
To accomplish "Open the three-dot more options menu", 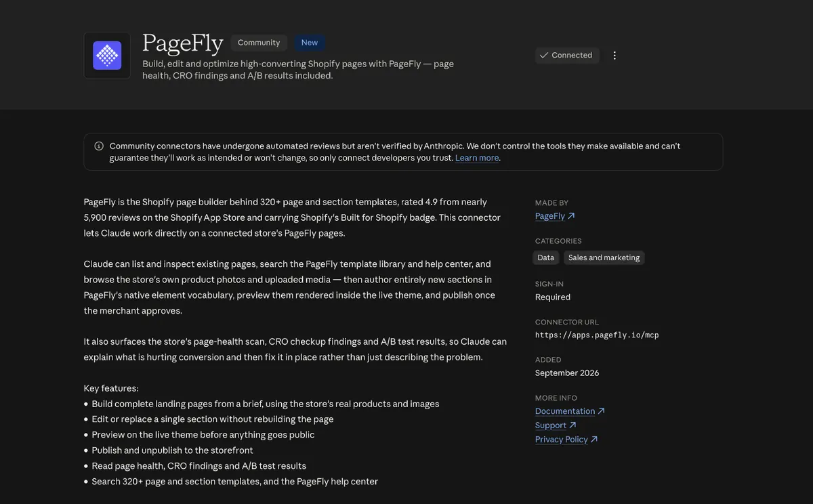I will [614, 56].
